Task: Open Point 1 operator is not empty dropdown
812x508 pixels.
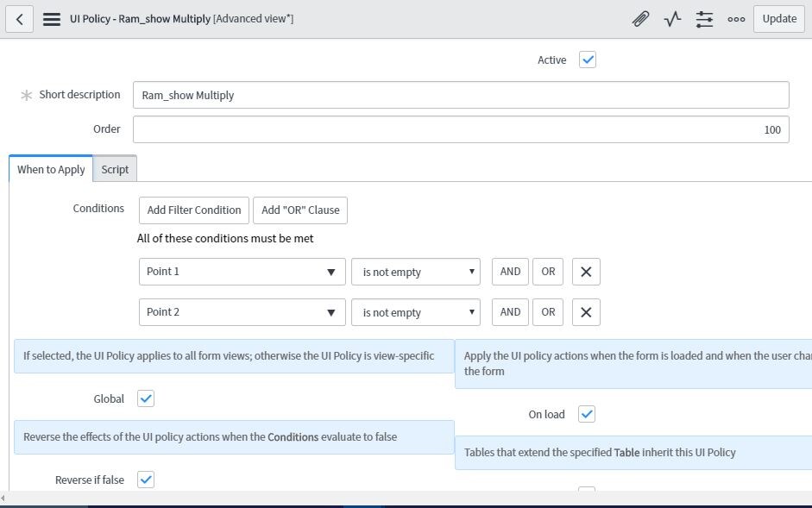Action: pos(416,272)
